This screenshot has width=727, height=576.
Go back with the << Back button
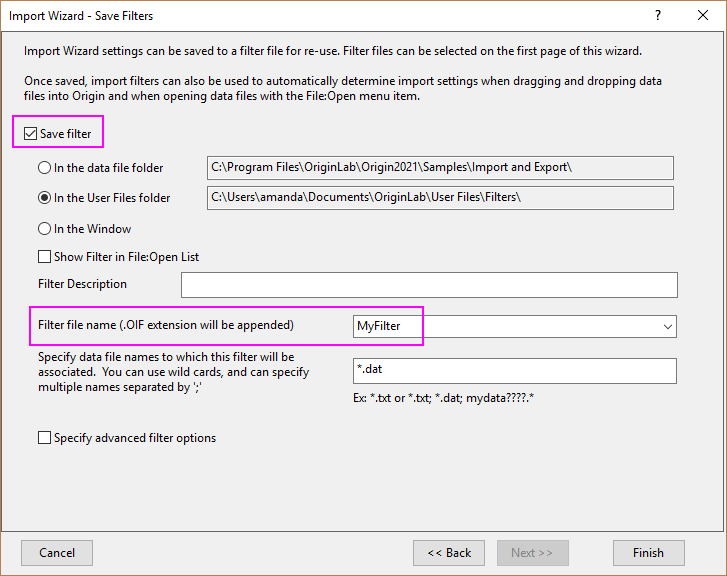(449, 553)
